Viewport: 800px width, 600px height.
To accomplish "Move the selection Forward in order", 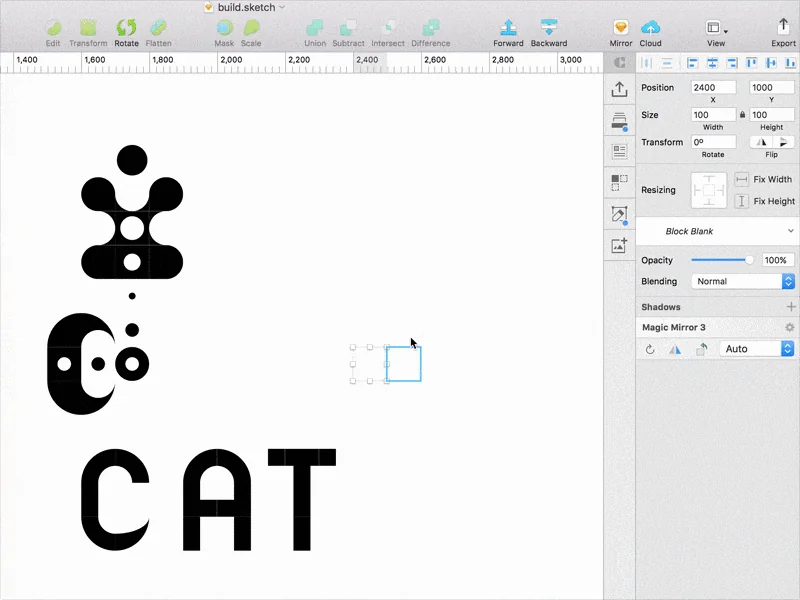I will 508,26.
